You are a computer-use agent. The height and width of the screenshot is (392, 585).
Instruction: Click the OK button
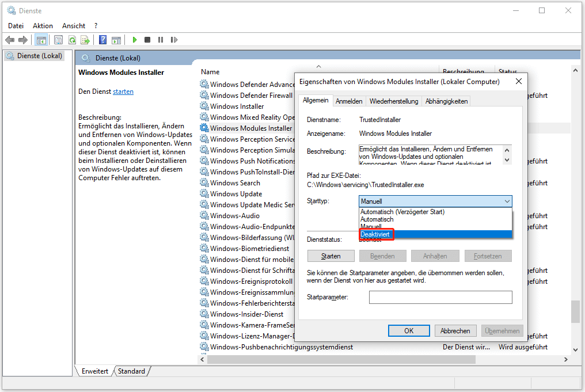[409, 331]
